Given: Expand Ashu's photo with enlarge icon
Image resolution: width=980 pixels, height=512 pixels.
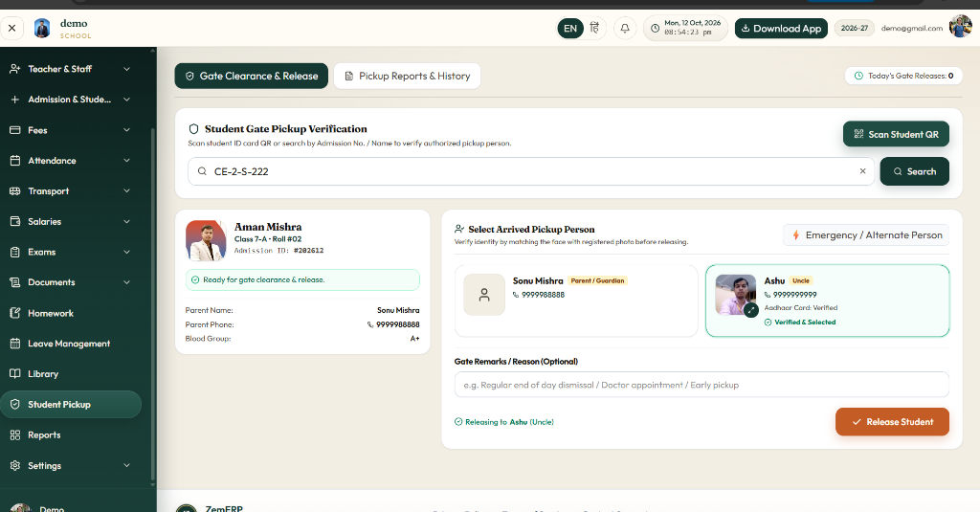Looking at the screenshot, I should click(750, 309).
